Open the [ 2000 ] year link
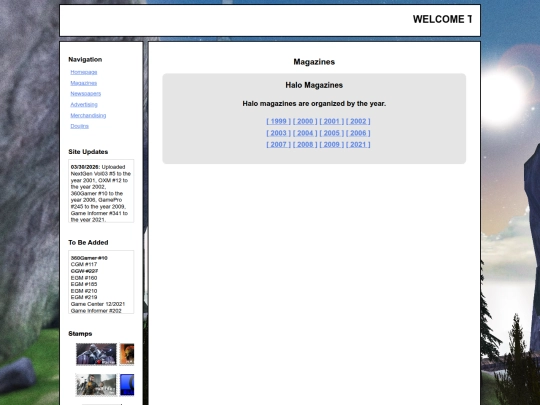This screenshot has width=540, height=405. tap(305, 121)
